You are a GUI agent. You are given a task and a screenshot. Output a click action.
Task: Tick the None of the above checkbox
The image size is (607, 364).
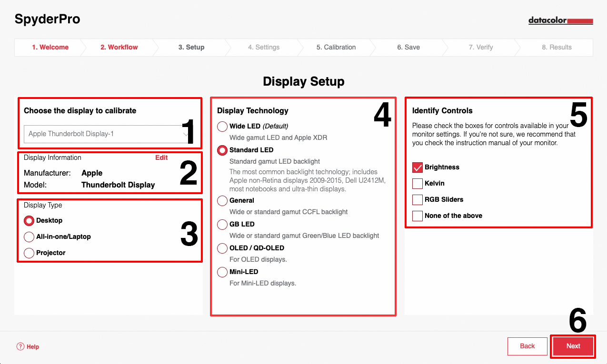pos(418,216)
